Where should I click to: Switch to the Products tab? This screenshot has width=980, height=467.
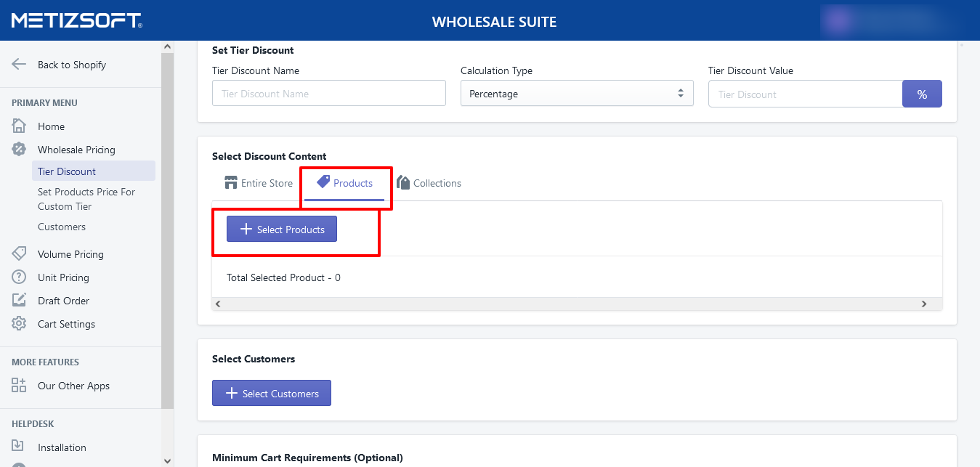pos(345,183)
